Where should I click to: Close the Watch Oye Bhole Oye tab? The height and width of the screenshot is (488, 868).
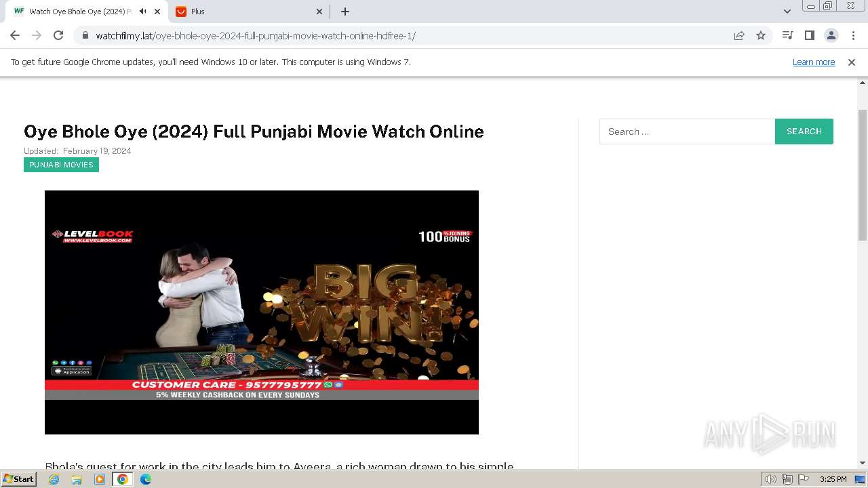click(157, 12)
